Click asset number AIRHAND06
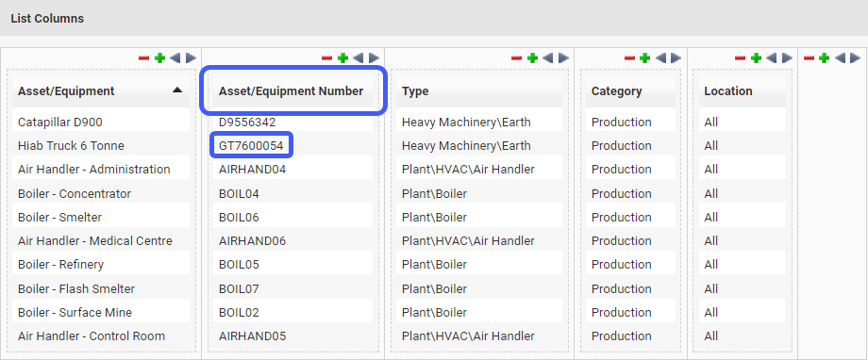Viewport: 868px width, 360px height. coord(253,241)
